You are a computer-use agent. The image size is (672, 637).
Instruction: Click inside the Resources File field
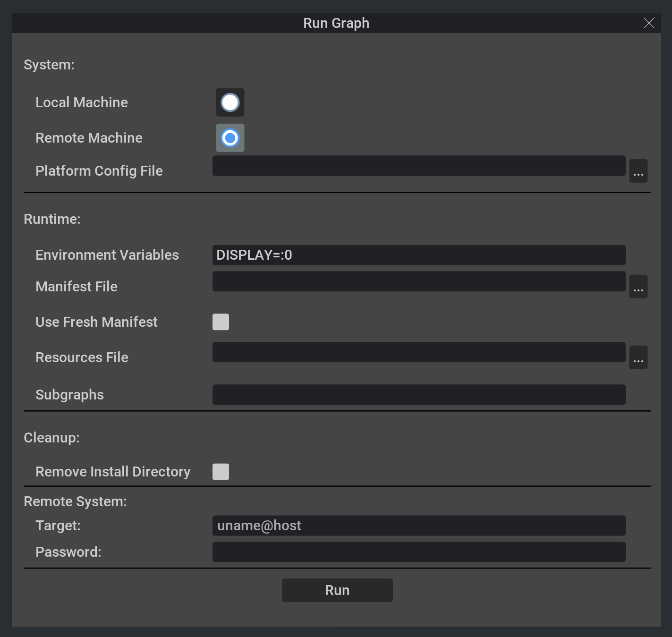click(418, 352)
